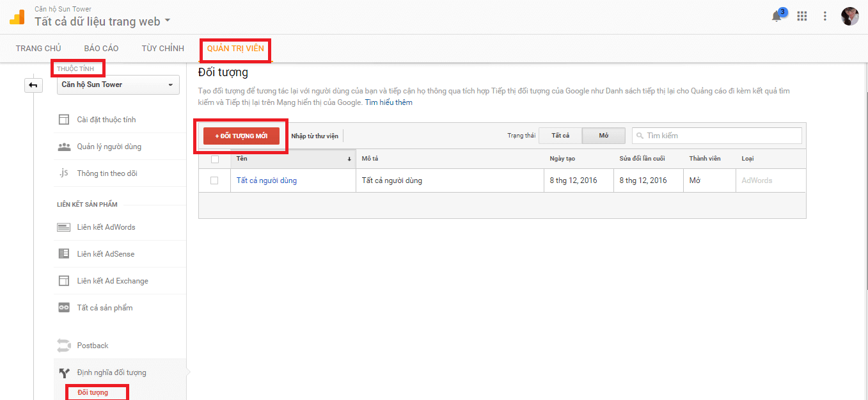868x400 pixels.
Task: Go to the BÁO CÁO tab
Action: pos(101,49)
